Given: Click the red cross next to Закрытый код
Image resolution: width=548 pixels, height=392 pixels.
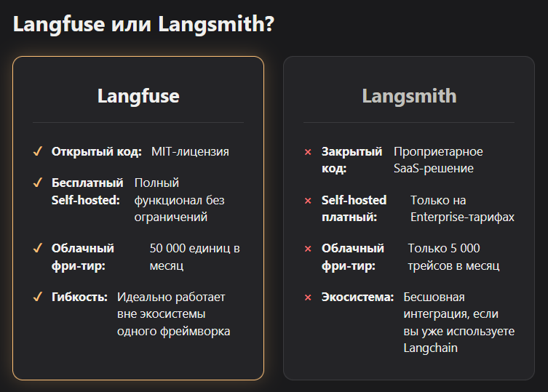Looking at the screenshot, I should (308, 152).
